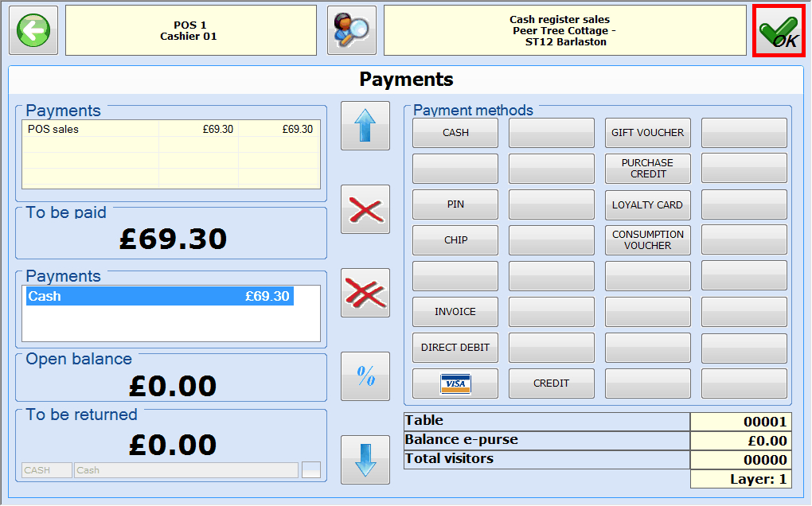Select the Cash £69.30 payment row
This screenshot has width=812, height=506.
click(x=159, y=297)
